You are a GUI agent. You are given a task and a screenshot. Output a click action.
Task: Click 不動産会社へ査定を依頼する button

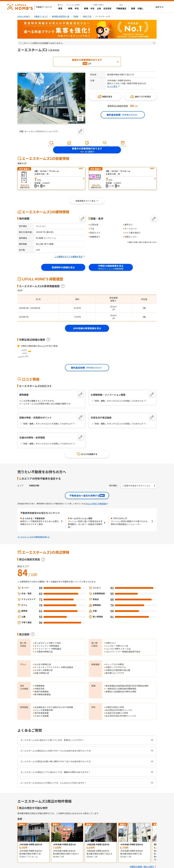87,496
